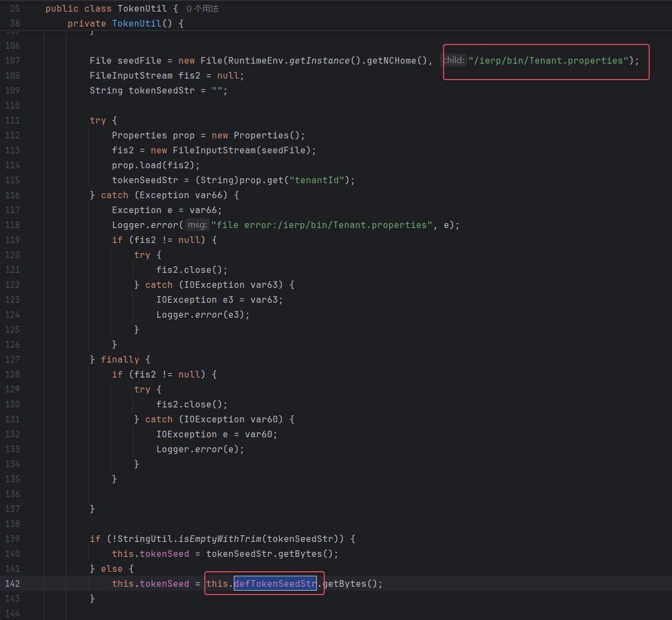Click the "msg:" parameter hint on line 118
The width and height of the screenshot is (672, 620).
pos(197,225)
